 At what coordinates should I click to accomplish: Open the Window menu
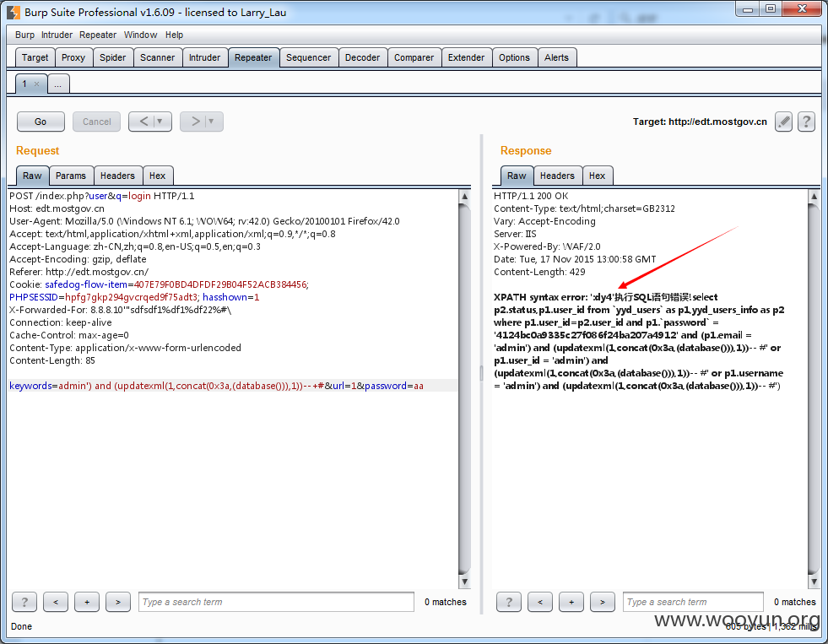pyautogui.click(x=140, y=35)
